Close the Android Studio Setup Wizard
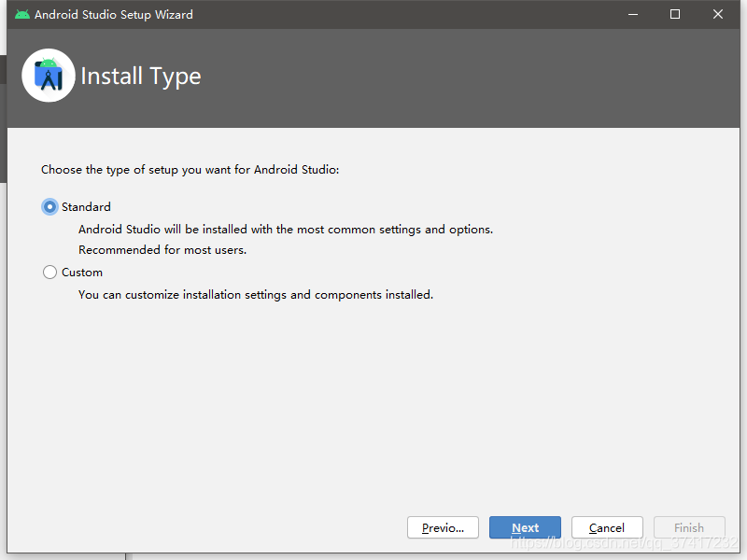747x560 pixels. coord(718,14)
